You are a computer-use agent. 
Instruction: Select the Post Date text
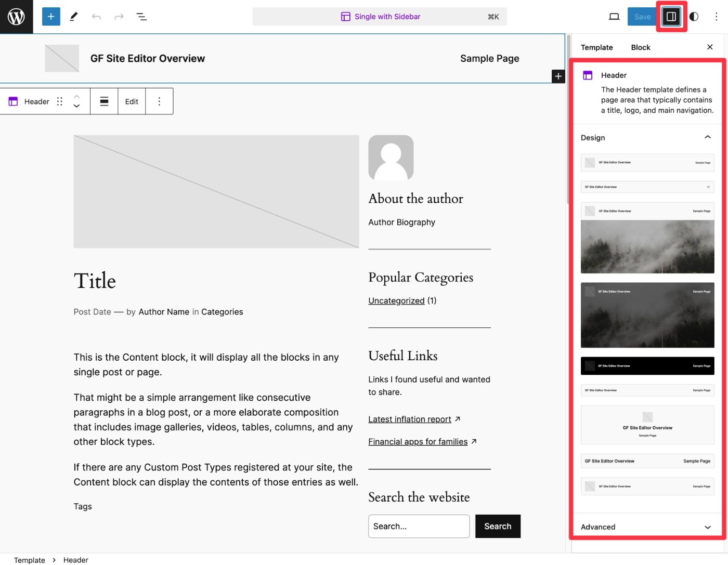click(x=92, y=312)
